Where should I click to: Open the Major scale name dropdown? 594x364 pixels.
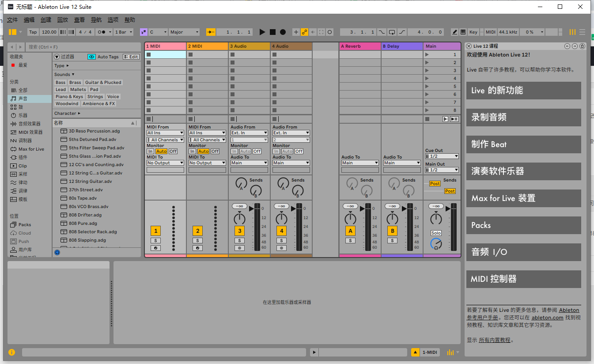pos(184,32)
